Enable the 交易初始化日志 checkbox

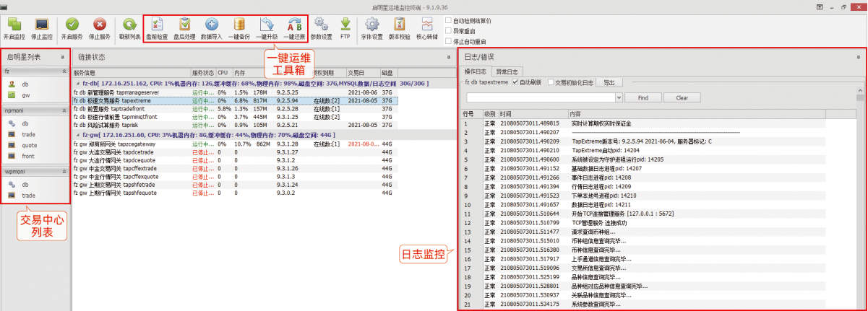[551, 82]
